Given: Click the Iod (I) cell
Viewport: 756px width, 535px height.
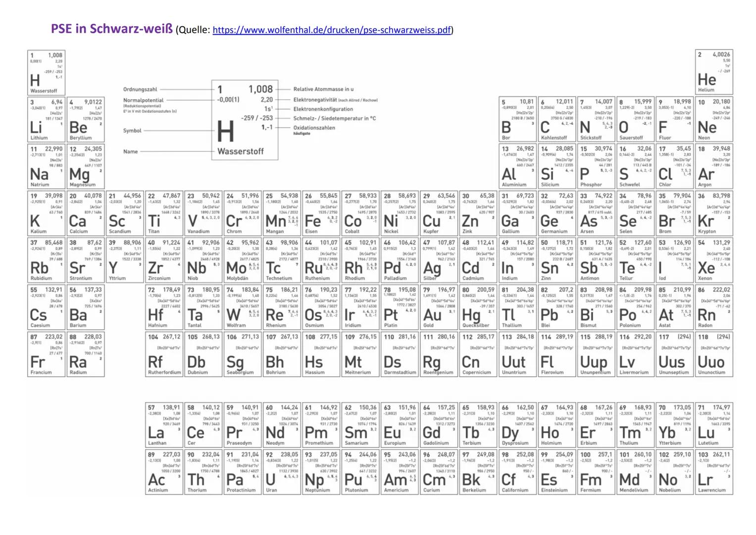Looking at the screenshot, I should click(x=675, y=261).
